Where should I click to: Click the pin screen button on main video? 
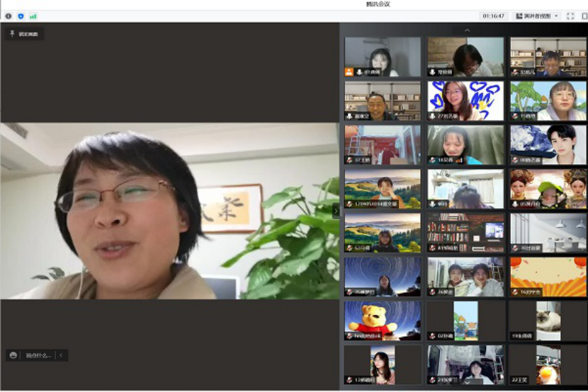(x=24, y=34)
